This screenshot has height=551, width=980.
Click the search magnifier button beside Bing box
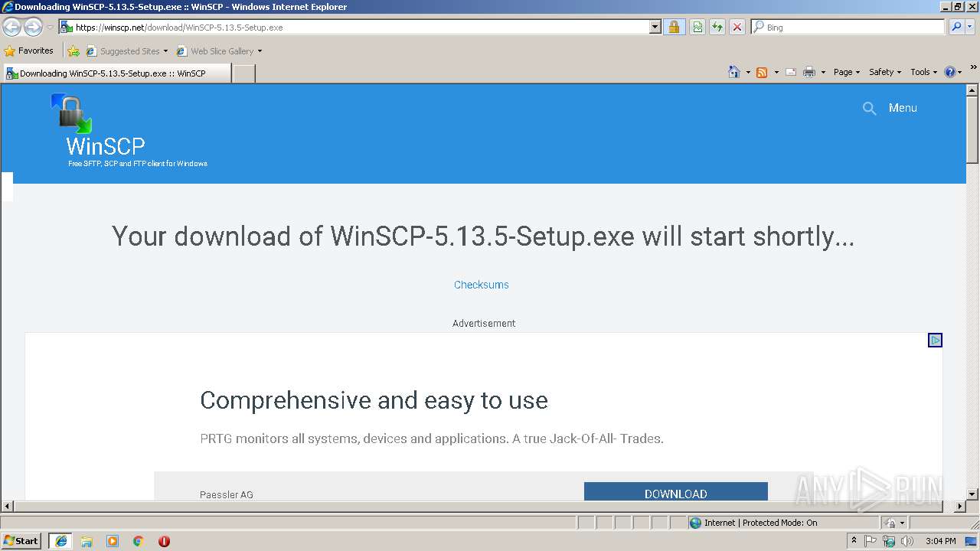[x=956, y=27]
